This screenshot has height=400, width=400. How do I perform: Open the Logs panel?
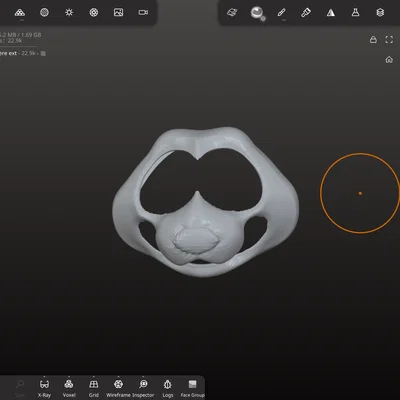168,388
